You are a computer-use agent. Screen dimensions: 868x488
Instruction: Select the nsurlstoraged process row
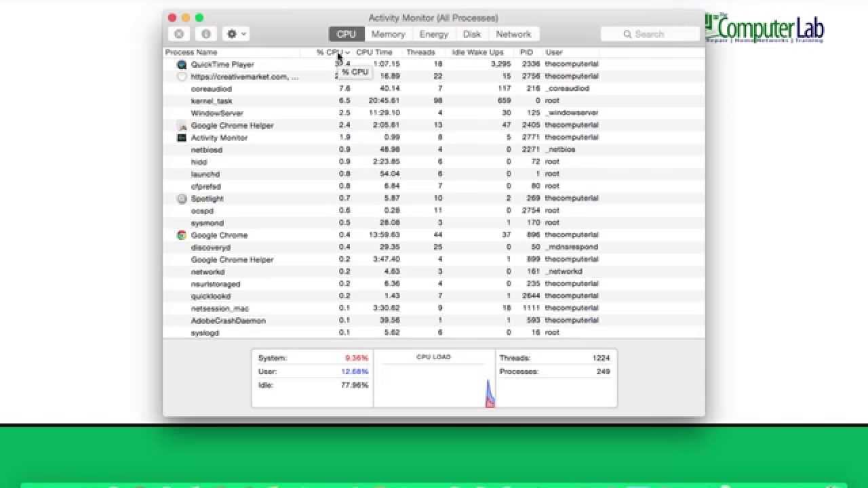click(434, 284)
